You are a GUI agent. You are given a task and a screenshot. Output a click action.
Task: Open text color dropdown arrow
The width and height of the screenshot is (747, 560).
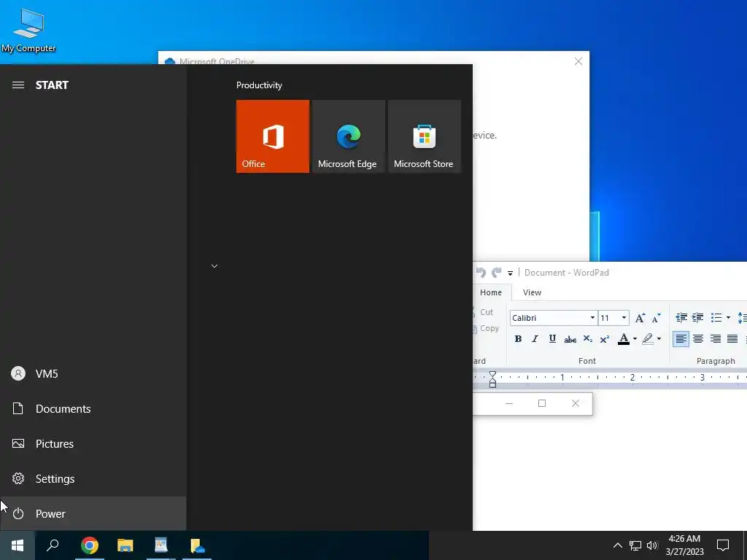click(635, 338)
